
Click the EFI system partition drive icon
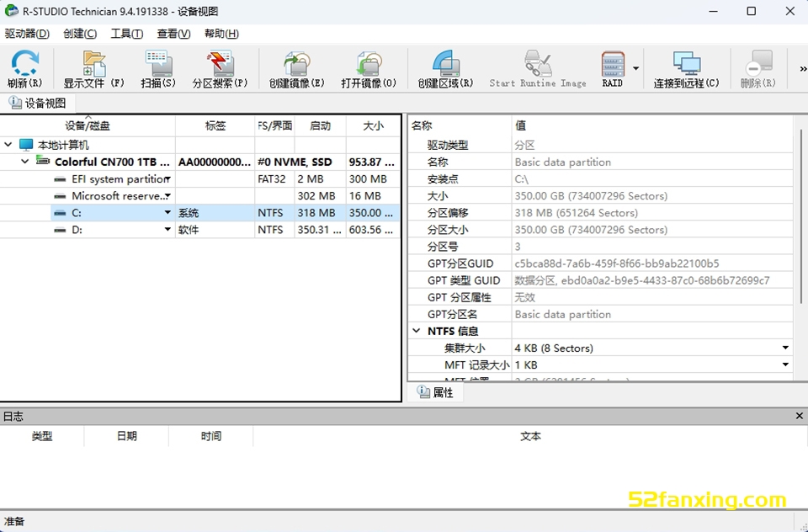coord(61,179)
